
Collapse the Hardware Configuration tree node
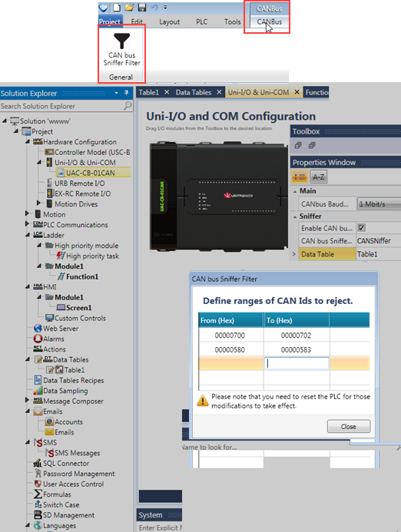pyautogui.click(x=28, y=141)
